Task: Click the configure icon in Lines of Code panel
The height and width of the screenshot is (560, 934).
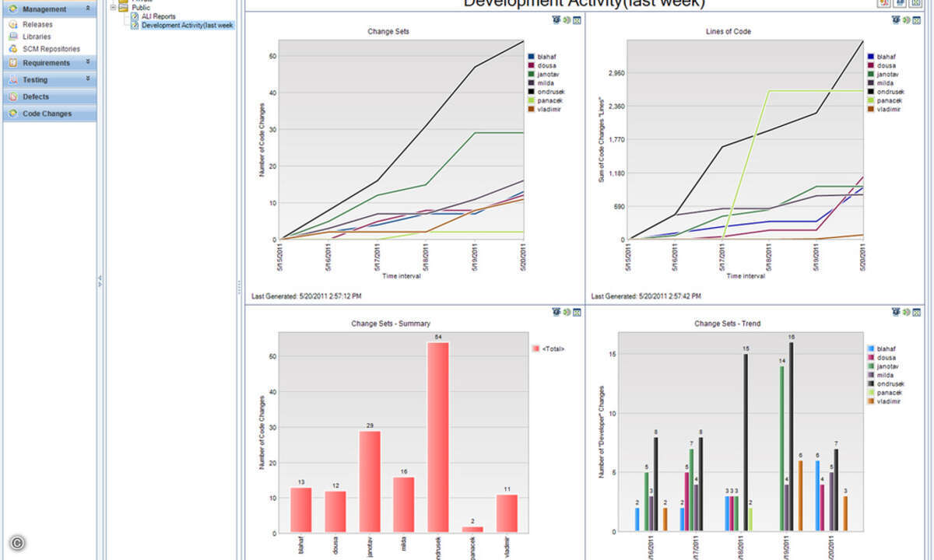Action: pyautogui.click(x=897, y=19)
